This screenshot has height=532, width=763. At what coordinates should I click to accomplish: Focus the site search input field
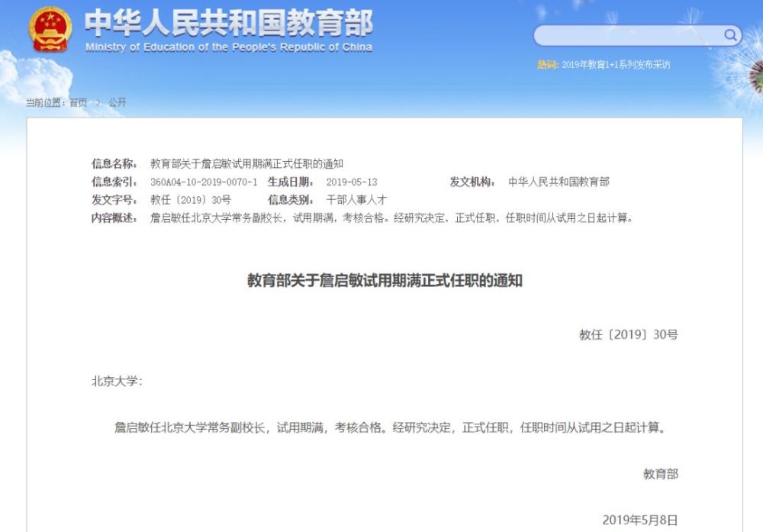pyautogui.click(x=637, y=36)
